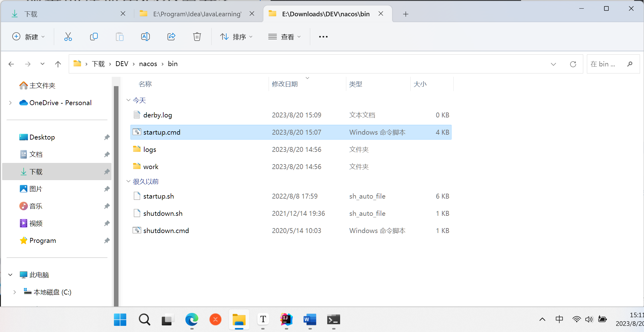Click the Rename icon in toolbar
The image size is (644, 332).
(x=145, y=37)
